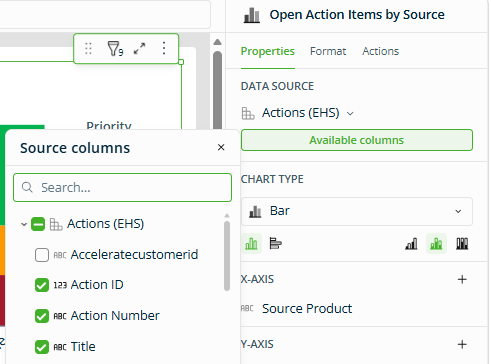
Task: Click the Acceleratecustomerid column label
Action: pos(134,255)
